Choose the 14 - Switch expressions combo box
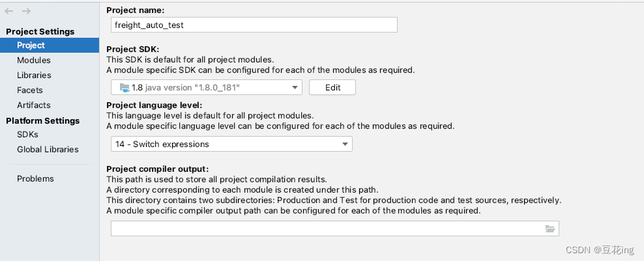Viewport: 644px width, 261px height. click(231, 144)
